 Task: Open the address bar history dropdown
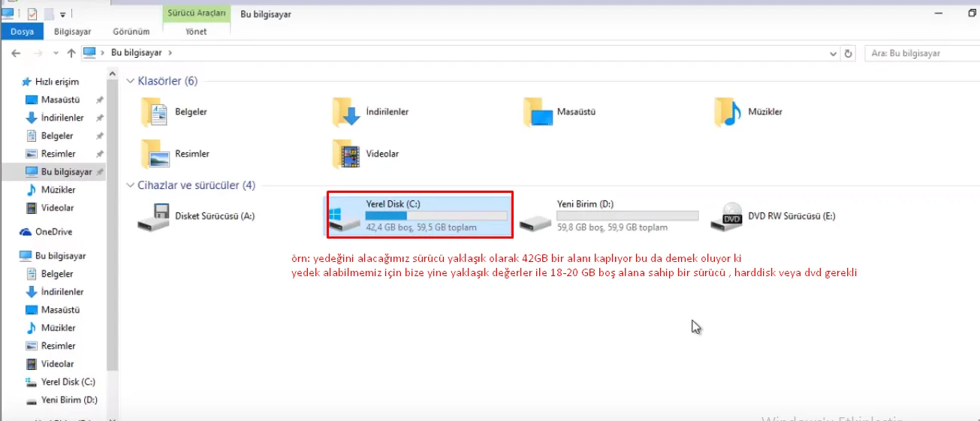tap(833, 53)
